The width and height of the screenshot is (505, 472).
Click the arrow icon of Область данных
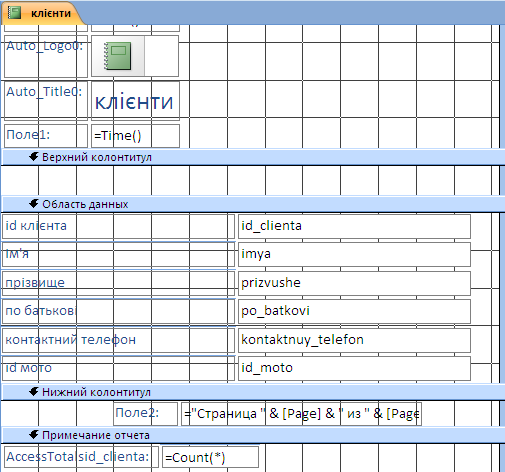point(34,204)
